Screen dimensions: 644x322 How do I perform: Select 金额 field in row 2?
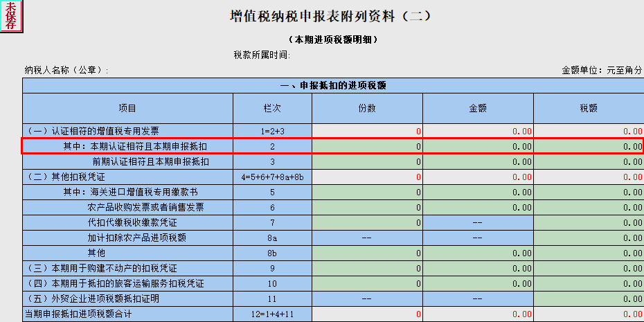click(478, 146)
